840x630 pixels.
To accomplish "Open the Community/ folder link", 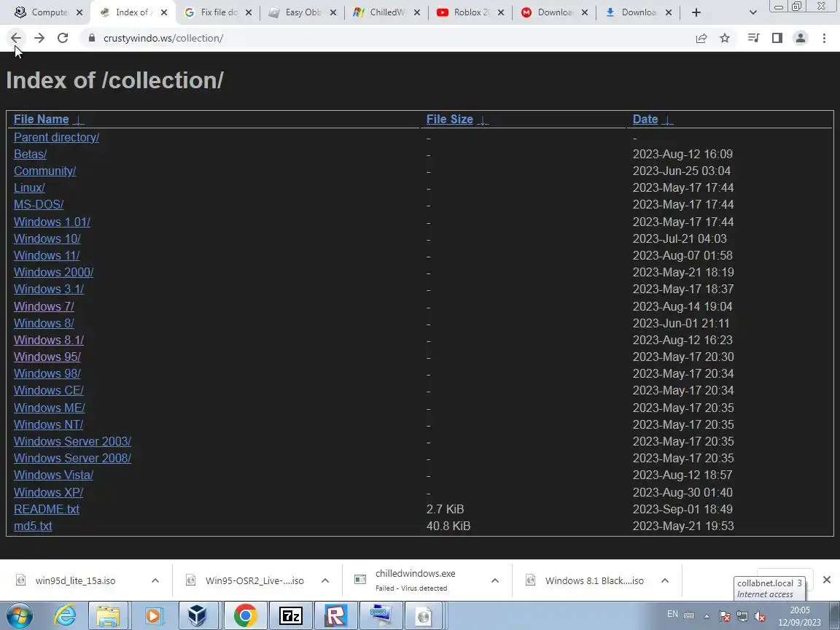I will [45, 171].
